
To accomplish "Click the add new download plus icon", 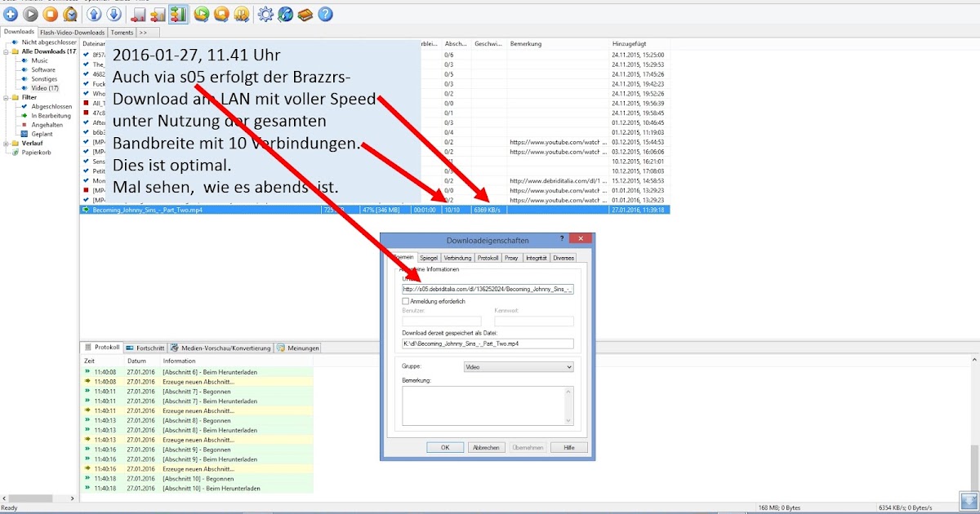I will coord(11,14).
